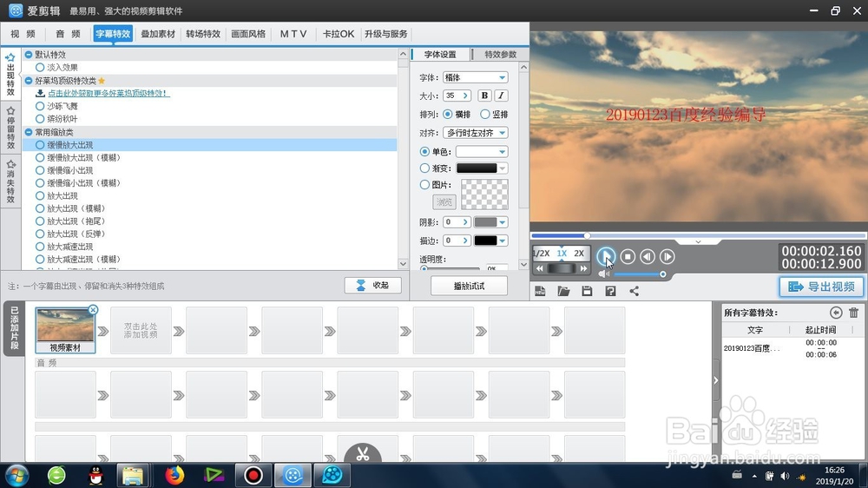Open Firefox from the taskbar

[174, 475]
